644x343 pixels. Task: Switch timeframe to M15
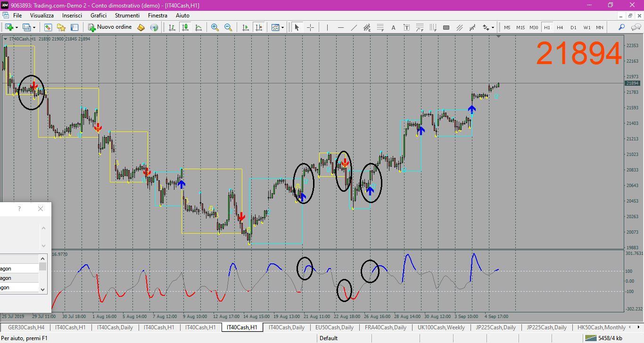click(520, 27)
